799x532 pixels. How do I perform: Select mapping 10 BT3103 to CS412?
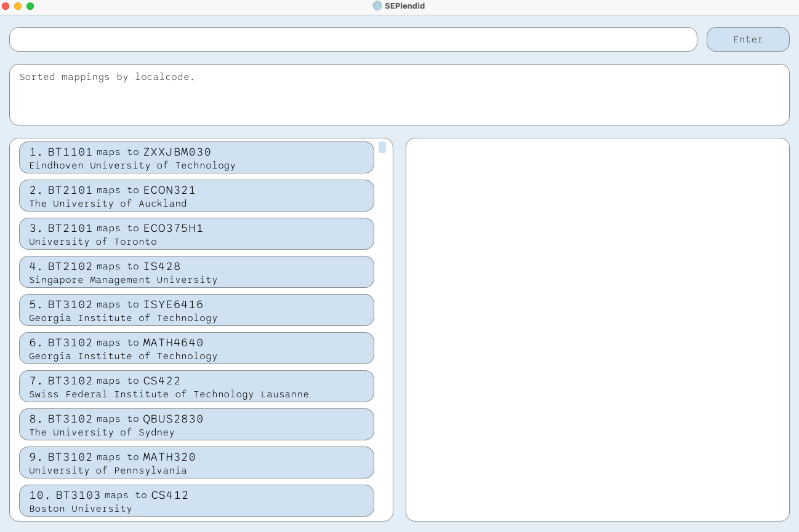click(196, 501)
